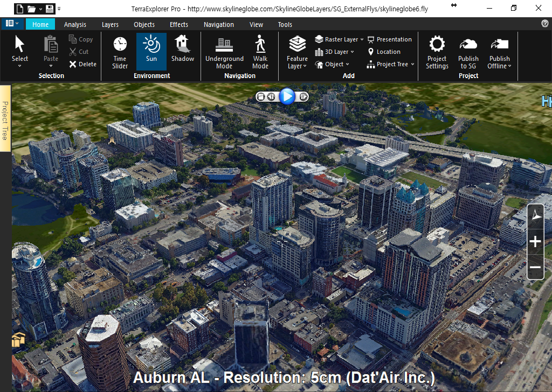Image resolution: width=552 pixels, height=392 pixels.
Task: Restore down the TerraExplorer window
Action: [x=514, y=8]
